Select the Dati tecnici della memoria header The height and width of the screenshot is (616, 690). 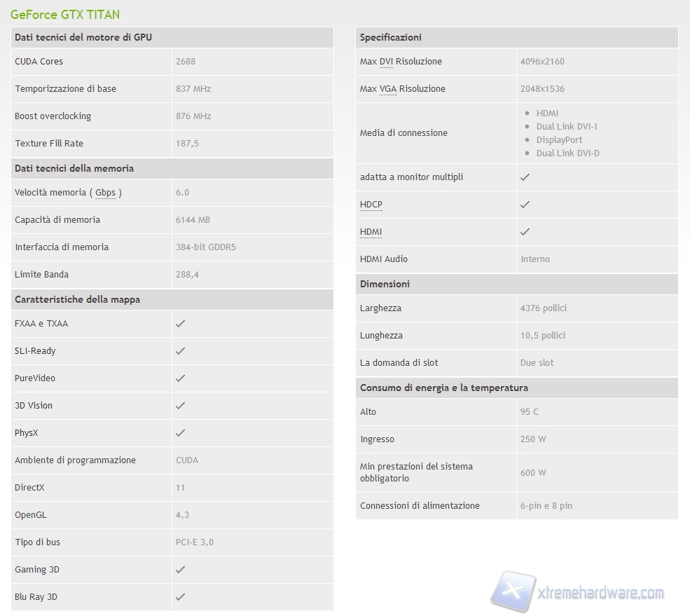tap(74, 169)
